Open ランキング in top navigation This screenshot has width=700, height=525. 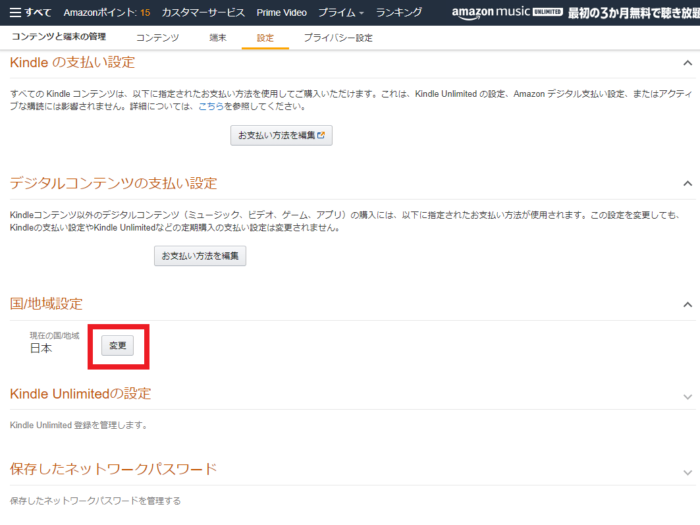(399, 12)
